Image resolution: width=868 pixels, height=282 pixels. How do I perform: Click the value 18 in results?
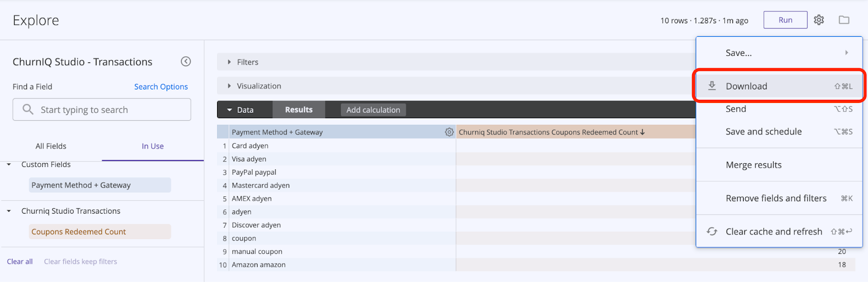(x=842, y=265)
